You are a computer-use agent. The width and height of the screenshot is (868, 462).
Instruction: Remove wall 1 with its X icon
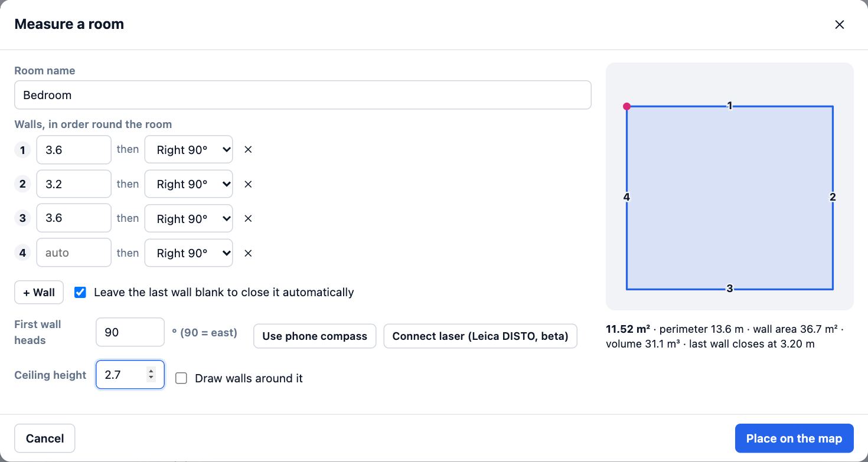248,150
